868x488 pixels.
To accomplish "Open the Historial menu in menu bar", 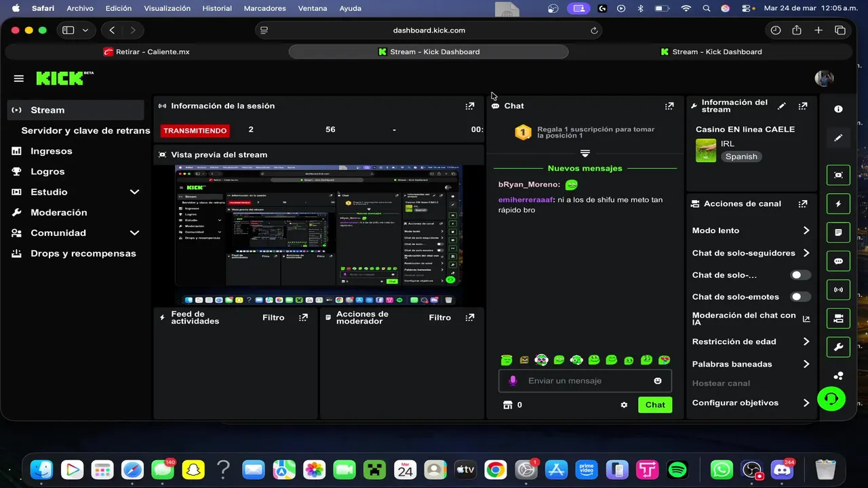I will pyautogui.click(x=217, y=8).
